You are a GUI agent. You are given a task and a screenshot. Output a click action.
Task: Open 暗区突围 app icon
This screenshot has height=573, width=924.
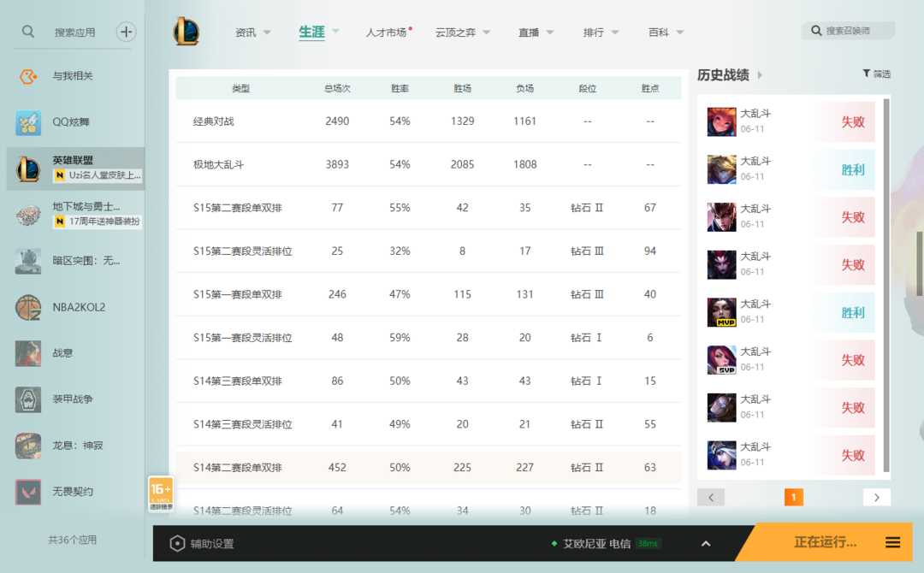point(28,261)
